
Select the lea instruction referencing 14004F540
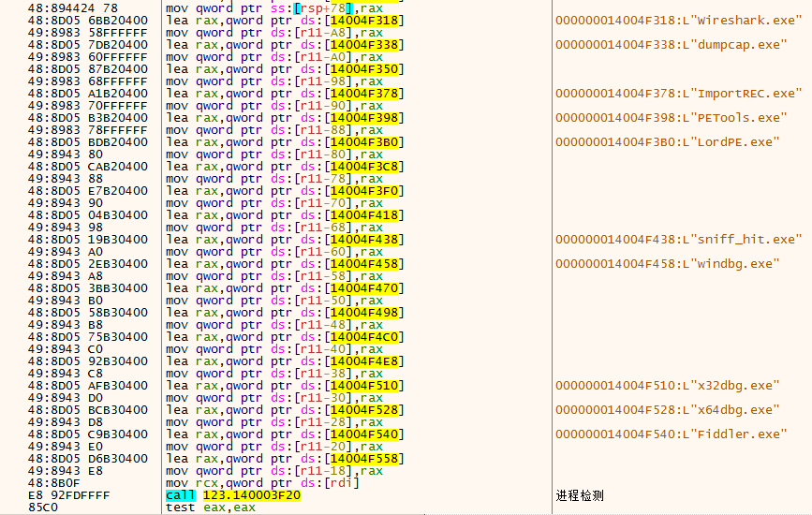[285, 434]
